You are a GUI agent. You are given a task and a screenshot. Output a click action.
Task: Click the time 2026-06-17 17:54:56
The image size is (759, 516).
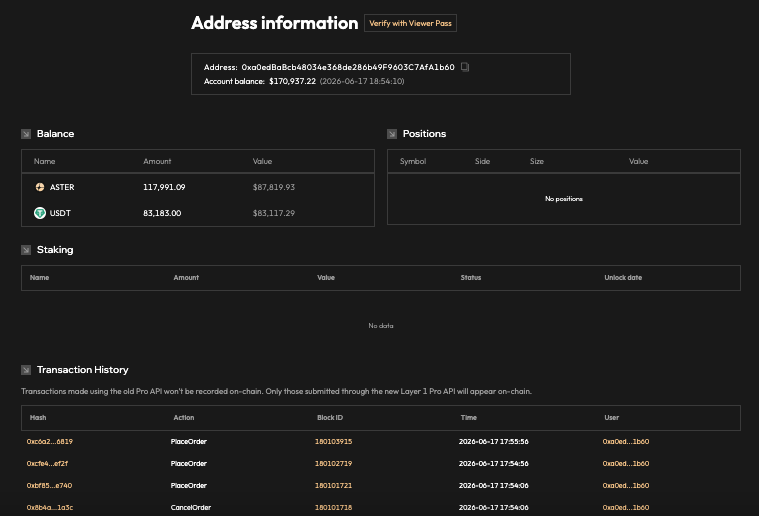[x=494, y=463]
